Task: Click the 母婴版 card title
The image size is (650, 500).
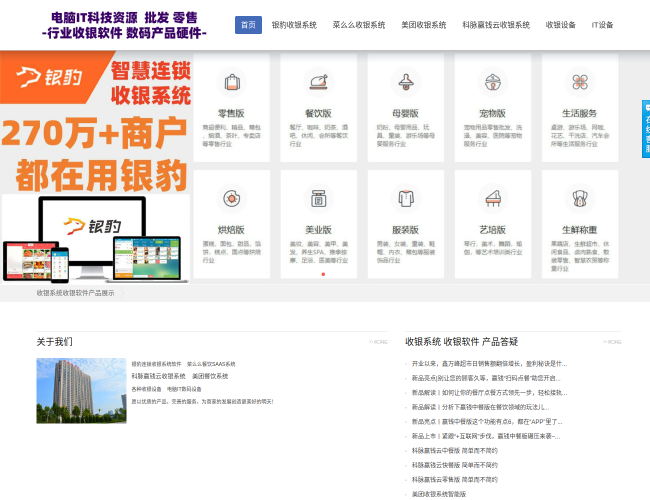Action: tap(405, 113)
